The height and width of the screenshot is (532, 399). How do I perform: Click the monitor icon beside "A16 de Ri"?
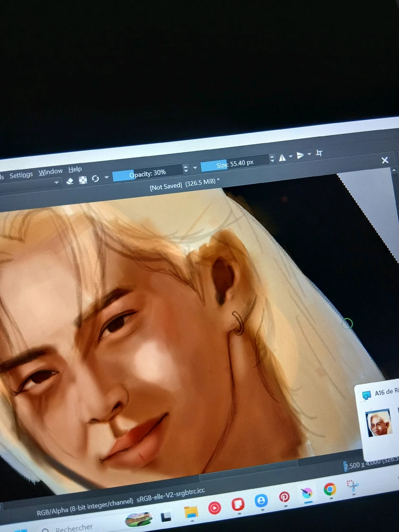point(367,395)
